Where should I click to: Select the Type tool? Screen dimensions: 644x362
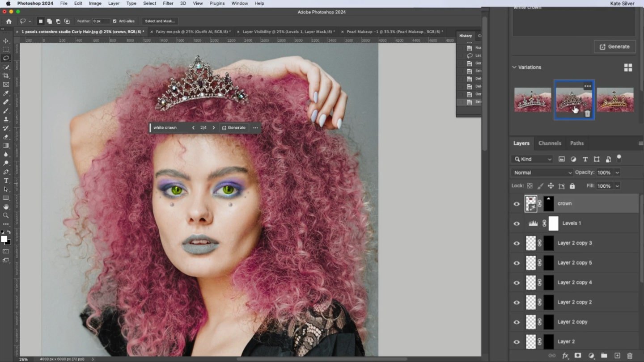[6, 181]
